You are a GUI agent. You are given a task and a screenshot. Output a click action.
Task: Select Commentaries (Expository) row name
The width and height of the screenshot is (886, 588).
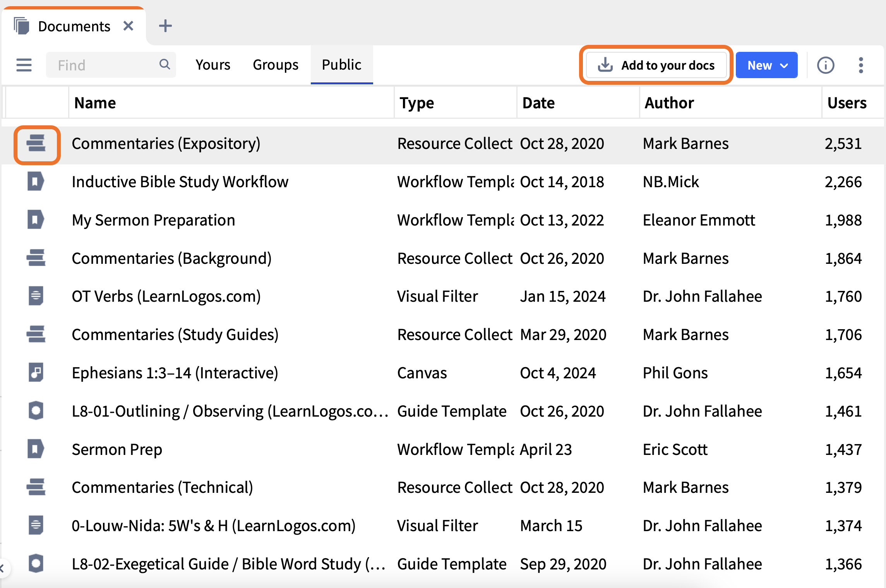coord(166,144)
